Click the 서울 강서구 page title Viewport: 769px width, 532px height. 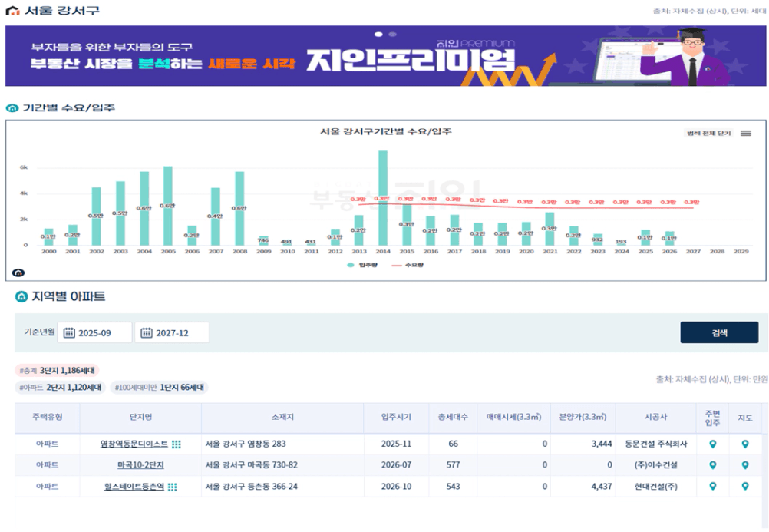click(x=62, y=10)
